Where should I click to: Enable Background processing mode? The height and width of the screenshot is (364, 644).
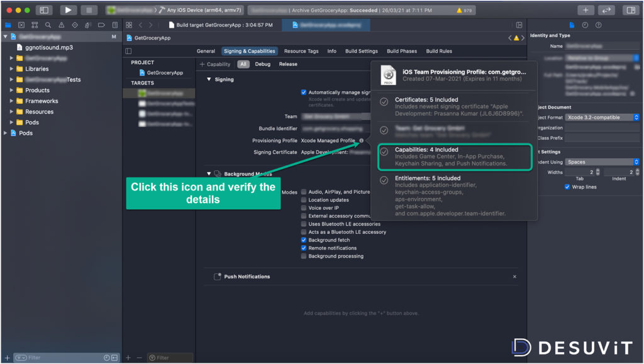[x=304, y=256]
